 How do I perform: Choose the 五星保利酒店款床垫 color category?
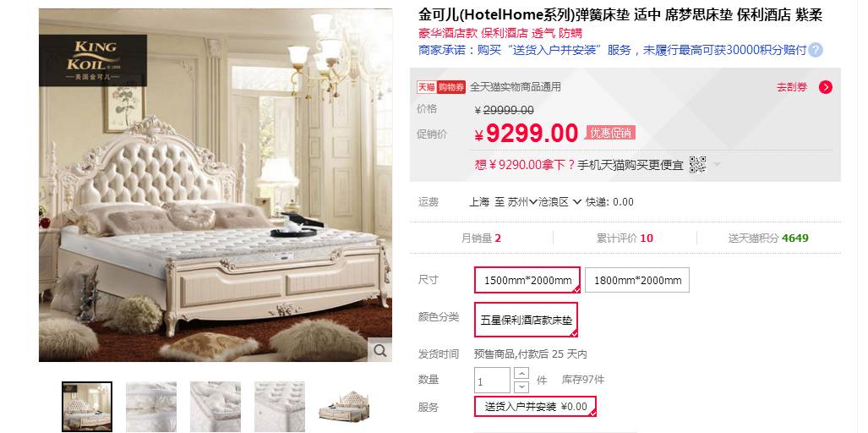(526, 320)
